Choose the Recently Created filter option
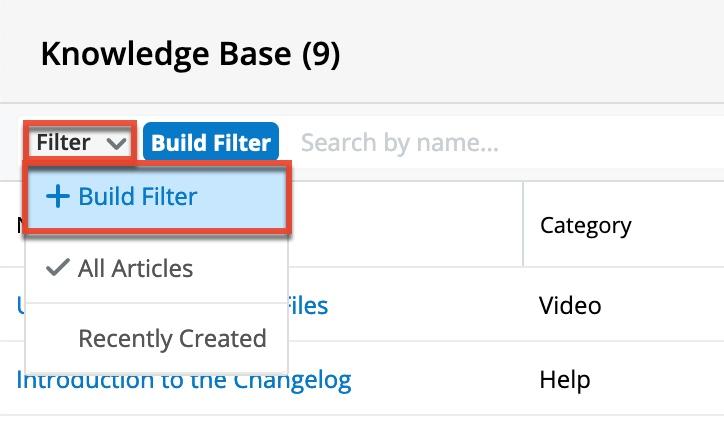This screenshot has height=424, width=724. tap(172, 339)
